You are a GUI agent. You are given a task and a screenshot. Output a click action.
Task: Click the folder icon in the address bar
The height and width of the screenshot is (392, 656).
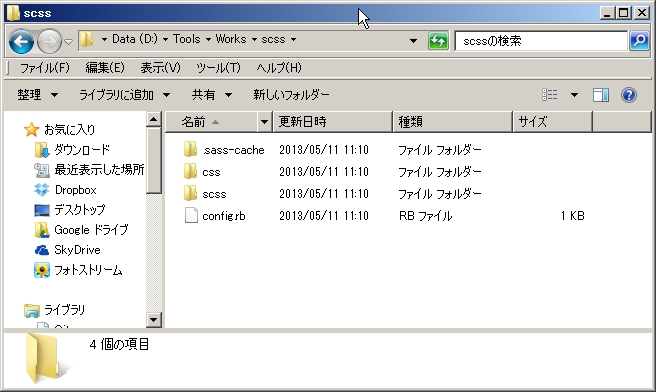point(87,40)
